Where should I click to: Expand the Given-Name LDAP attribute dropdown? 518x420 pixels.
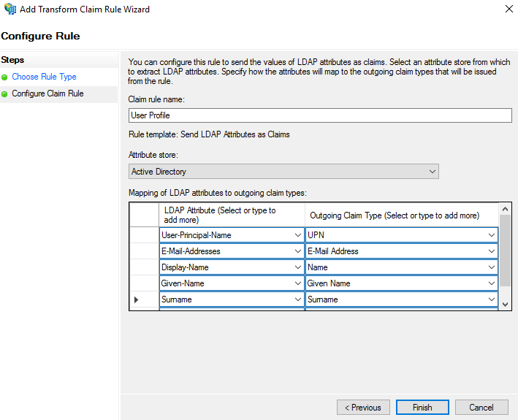(x=297, y=283)
